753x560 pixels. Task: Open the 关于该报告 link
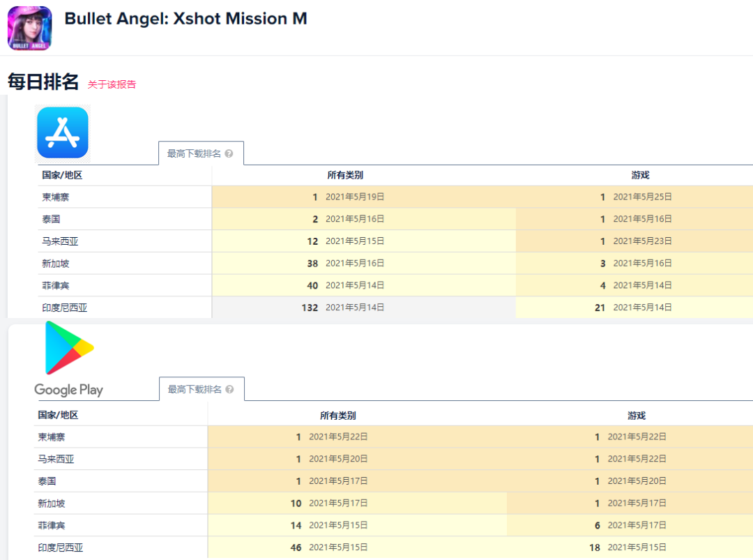[112, 84]
